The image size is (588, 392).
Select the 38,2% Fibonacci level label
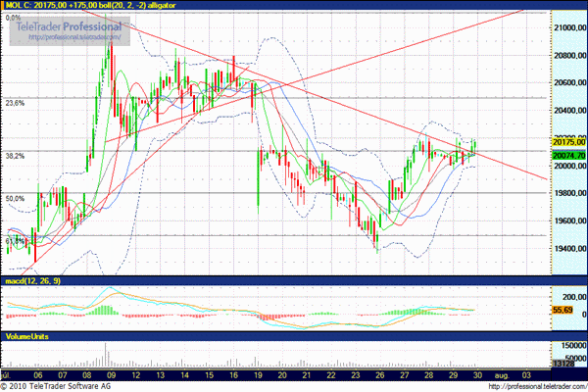(15, 156)
